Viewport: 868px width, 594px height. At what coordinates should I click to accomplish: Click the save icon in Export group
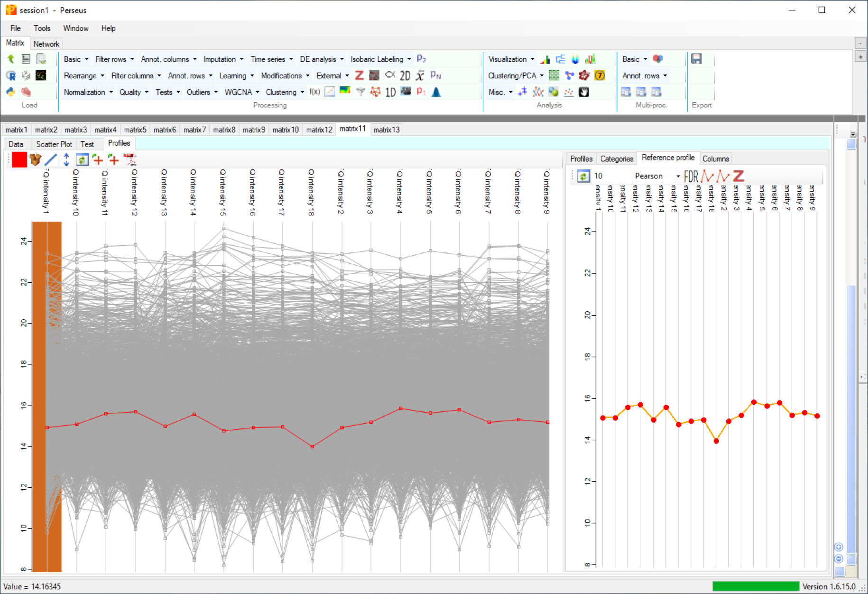[x=696, y=59]
